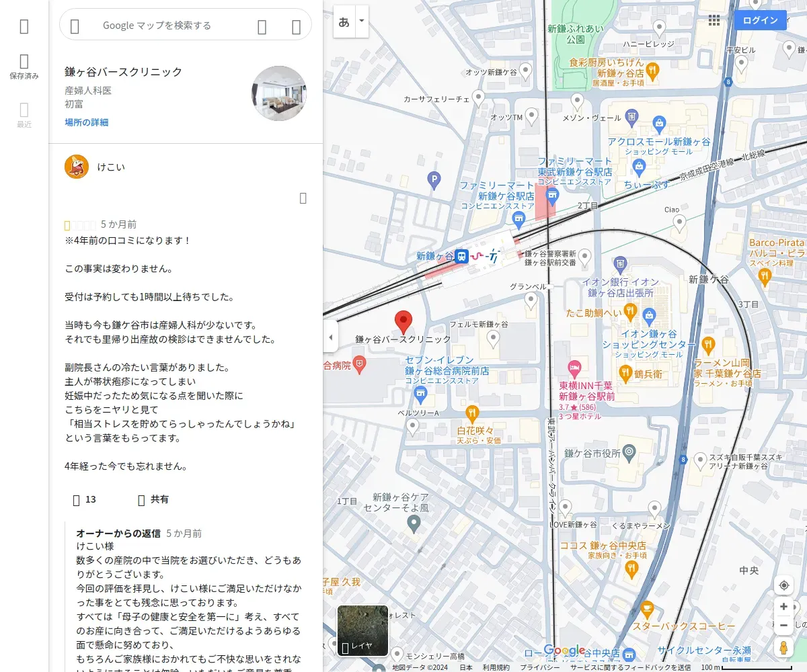Select the スターバックスコーヒー cafe marker
807x672 pixels.
coord(647,610)
